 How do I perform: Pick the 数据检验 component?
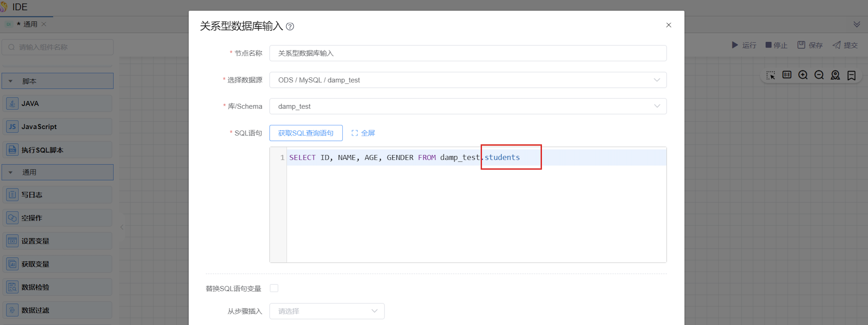click(x=57, y=287)
